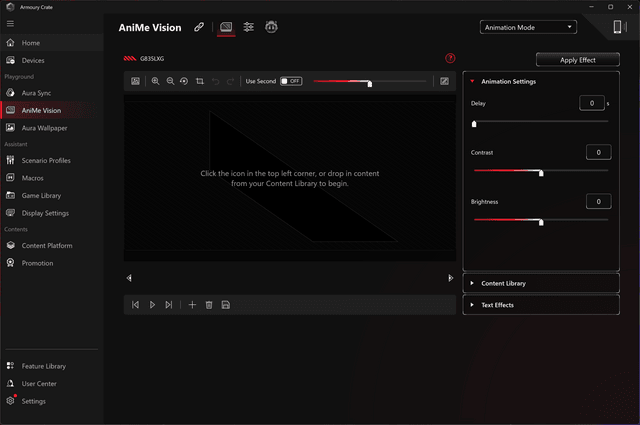Open Macros in sidebar
The image size is (640, 425).
coord(52,178)
